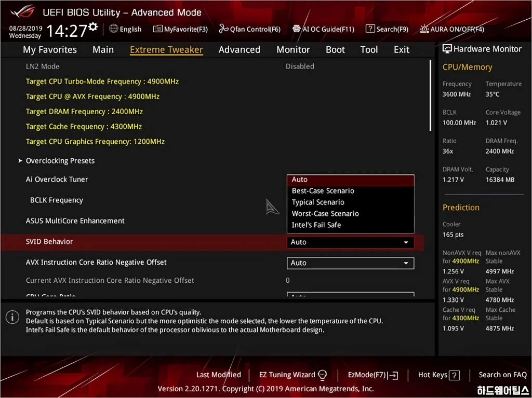Select the SVID Behavior row label
Screen dimensions: 532x398
(49, 242)
